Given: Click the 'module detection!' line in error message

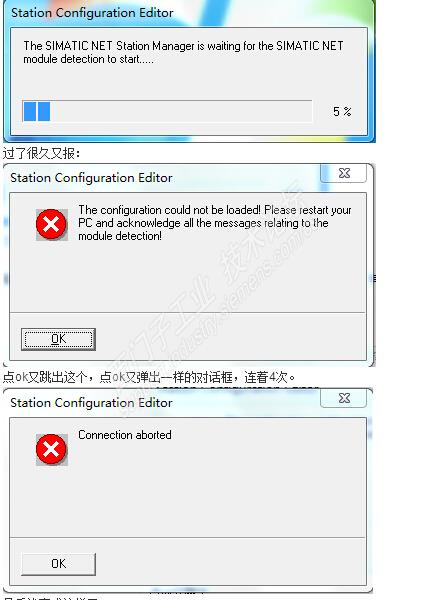Looking at the screenshot, I should [x=120, y=236].
